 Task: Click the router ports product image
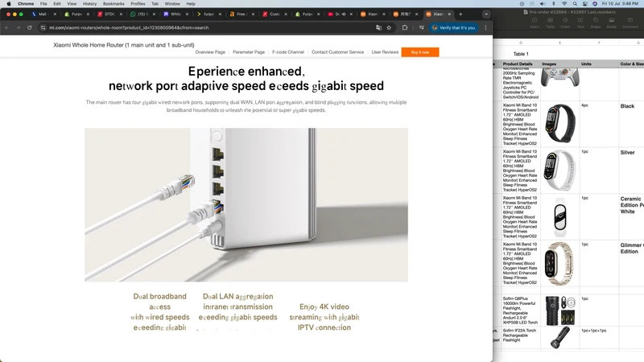coord(246,205)
